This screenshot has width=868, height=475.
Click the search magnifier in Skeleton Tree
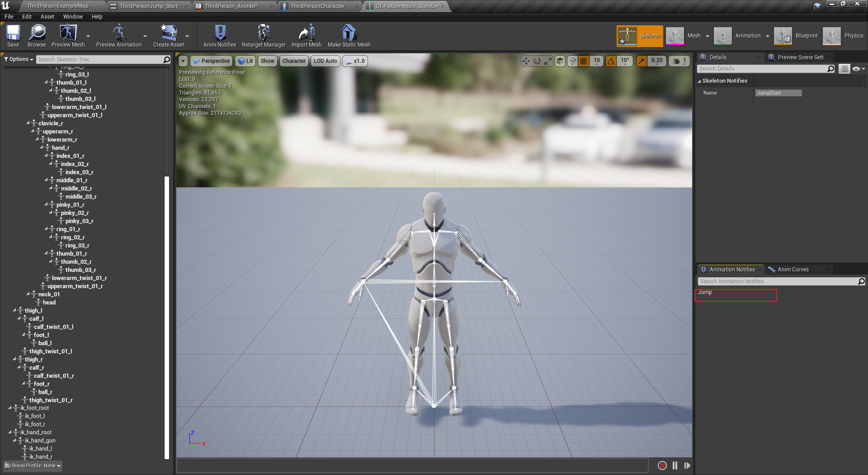166,59
